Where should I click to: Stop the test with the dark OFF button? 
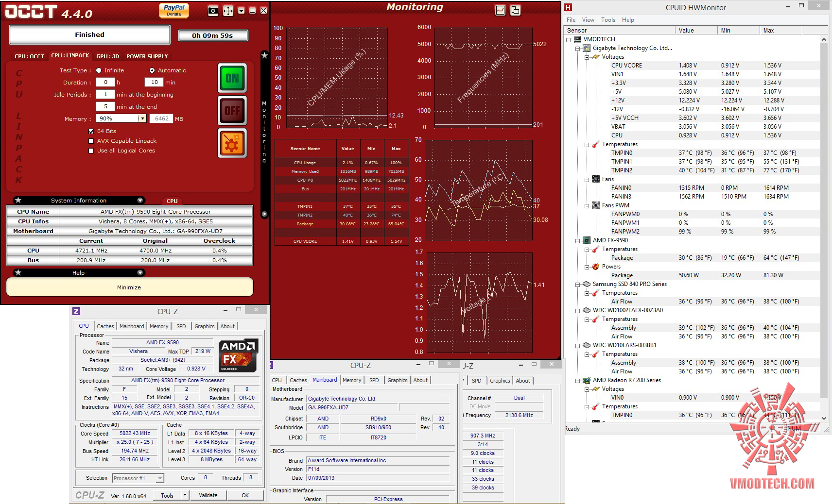pyautogui.click(x=232, y=111)
